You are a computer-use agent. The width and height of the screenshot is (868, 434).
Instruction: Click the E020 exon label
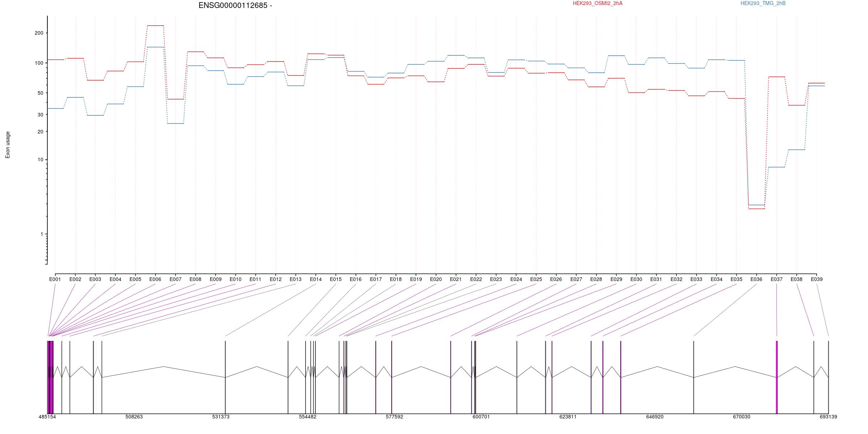[x=436, y=279]
